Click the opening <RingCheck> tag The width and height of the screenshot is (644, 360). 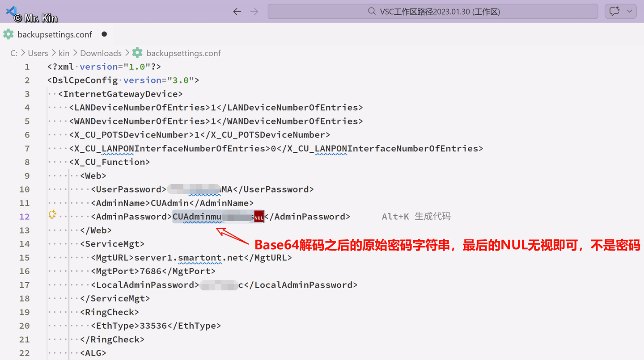point(110,312)
